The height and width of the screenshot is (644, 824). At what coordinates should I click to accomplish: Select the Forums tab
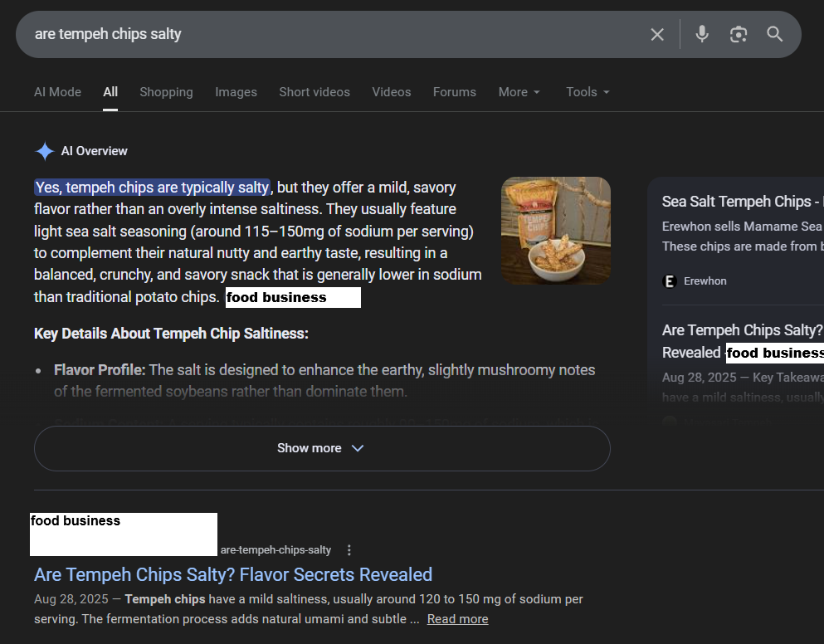455,92
